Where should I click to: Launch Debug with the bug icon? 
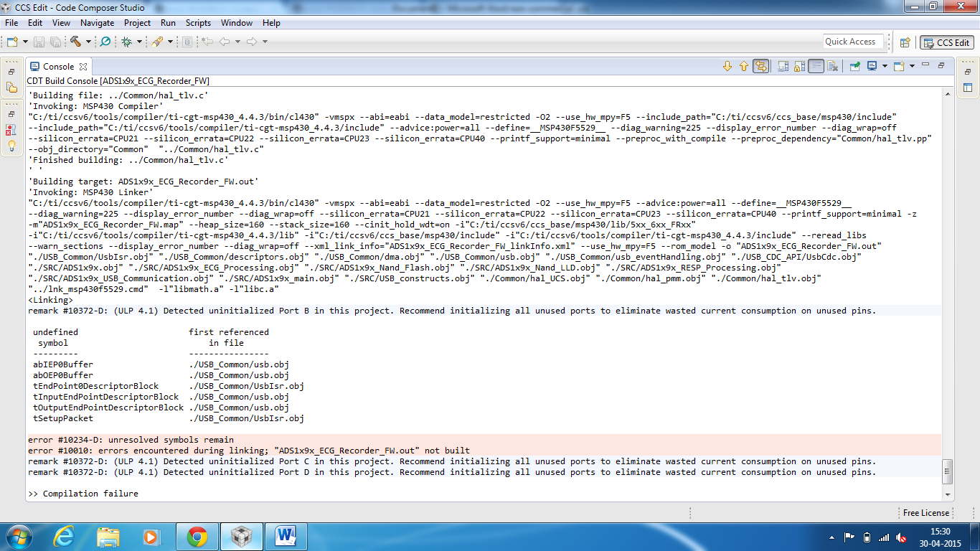tap(127, 42)
